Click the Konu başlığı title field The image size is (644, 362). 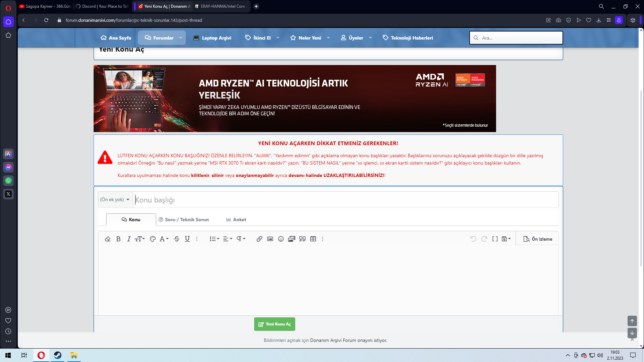[345, 200]
